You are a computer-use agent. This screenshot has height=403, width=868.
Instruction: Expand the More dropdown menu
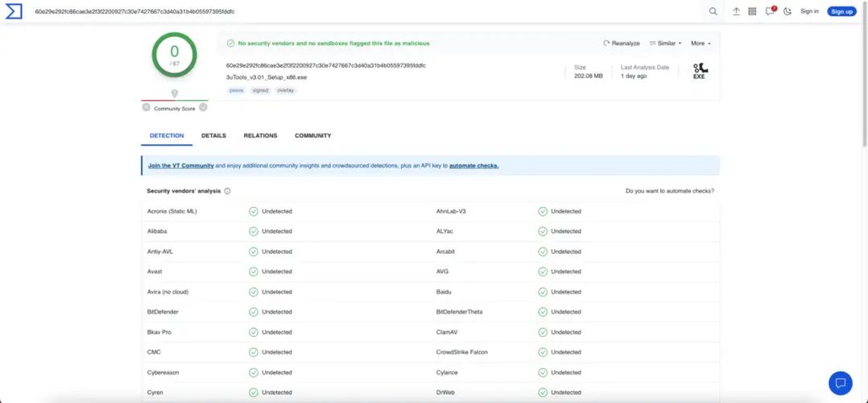(701, 44)
